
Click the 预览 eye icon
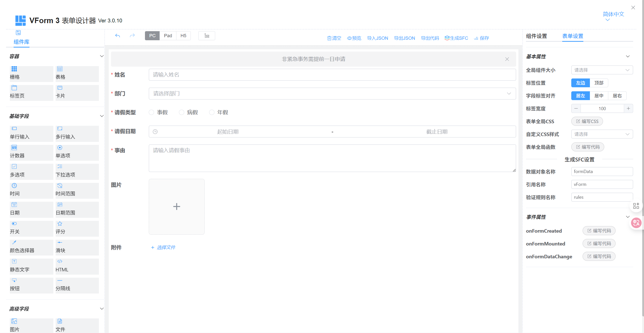349,38
